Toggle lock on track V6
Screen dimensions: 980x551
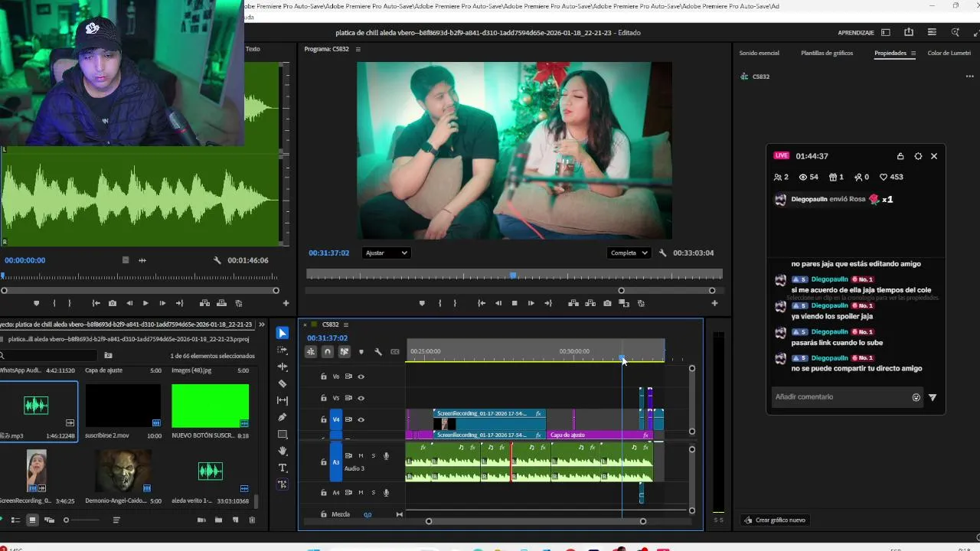point(324,377)
